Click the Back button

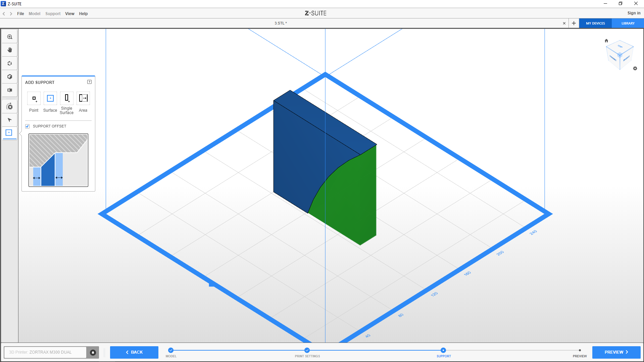(134, 352)
